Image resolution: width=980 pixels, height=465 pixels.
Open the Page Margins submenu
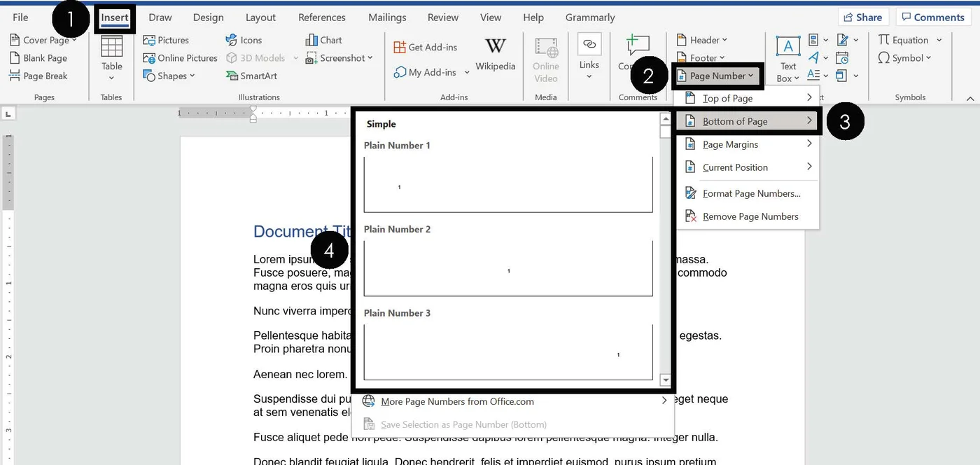pyautogui.click(x=747, y=144)
